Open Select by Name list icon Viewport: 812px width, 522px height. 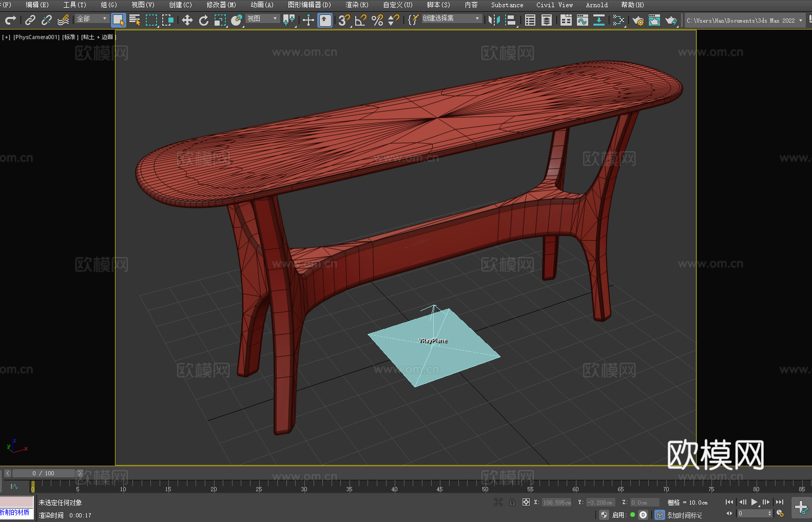click(x=135, y=20)
